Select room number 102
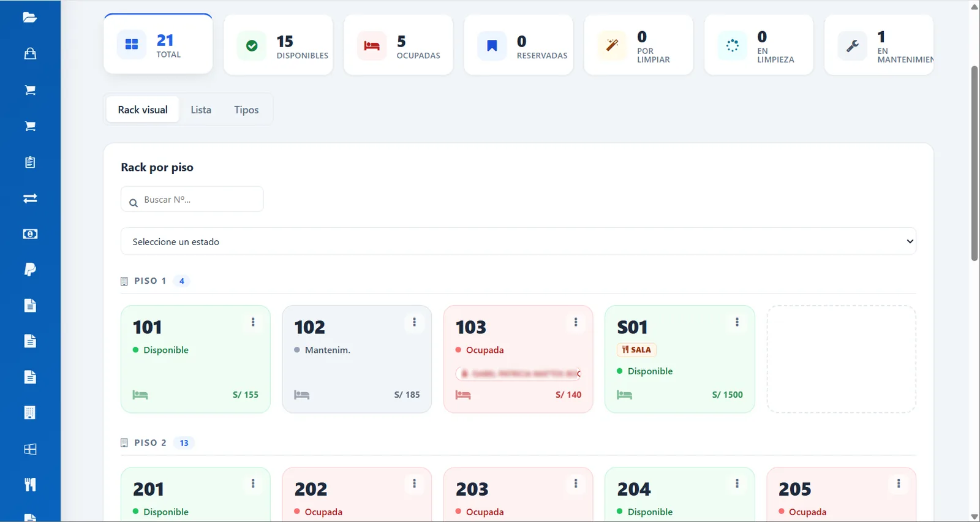Image resolution: width=980 pixels, height=522 pixels. (x=310, y=327)
